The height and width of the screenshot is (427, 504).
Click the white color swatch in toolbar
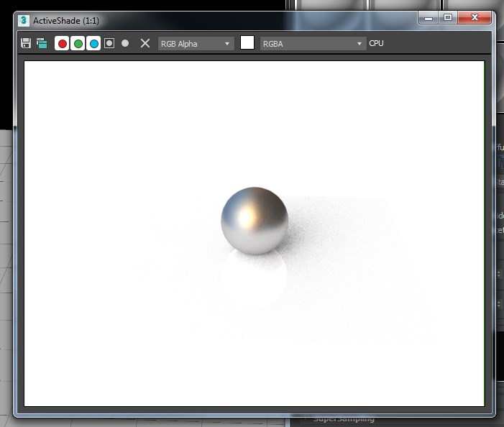click(247, 42)
